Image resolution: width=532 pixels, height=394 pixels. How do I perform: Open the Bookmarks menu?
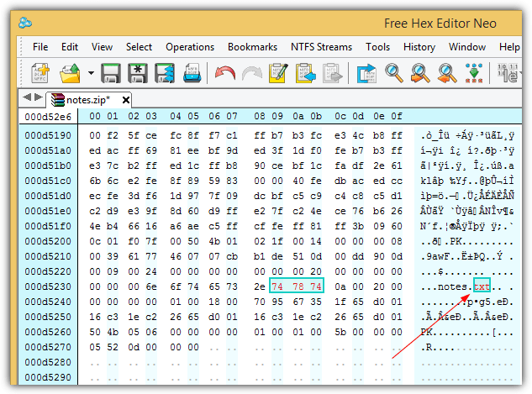pos(252,47)
